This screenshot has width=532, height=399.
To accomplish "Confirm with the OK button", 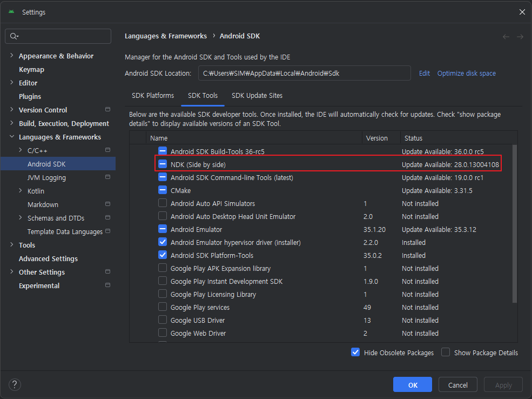I will click(x=413, y=385).
